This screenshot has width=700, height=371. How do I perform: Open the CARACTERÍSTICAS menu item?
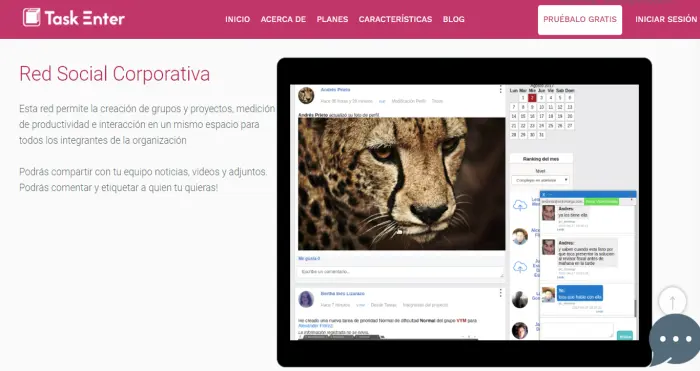point(395,19)
